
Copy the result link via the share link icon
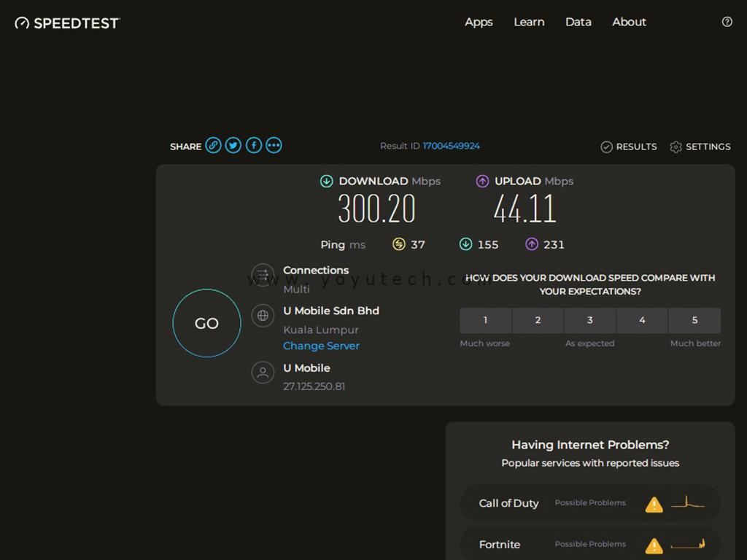tap(213, 145)
